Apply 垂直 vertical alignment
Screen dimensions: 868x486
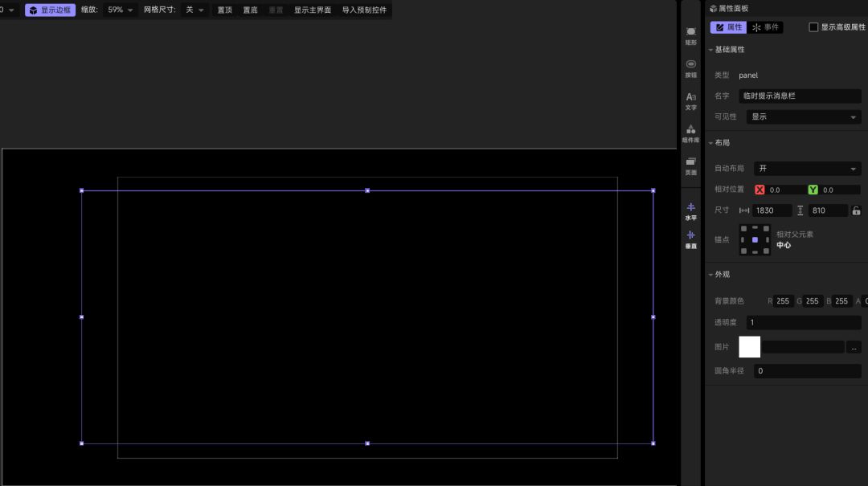point(691,240)
